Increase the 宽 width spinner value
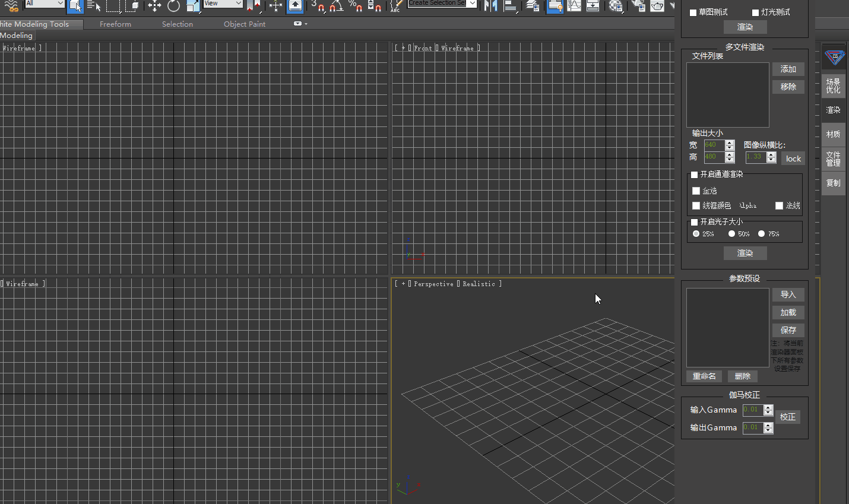849x504 pixels. point(730,142)
